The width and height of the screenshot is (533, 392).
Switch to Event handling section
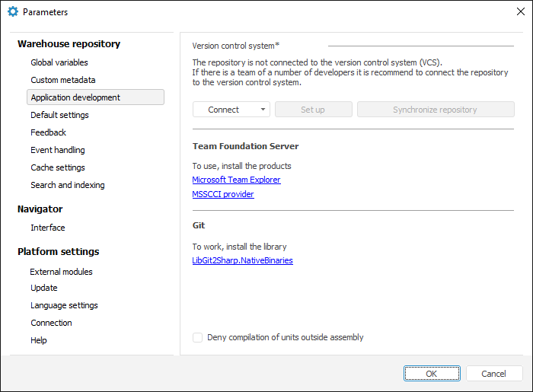coord(57,150)
